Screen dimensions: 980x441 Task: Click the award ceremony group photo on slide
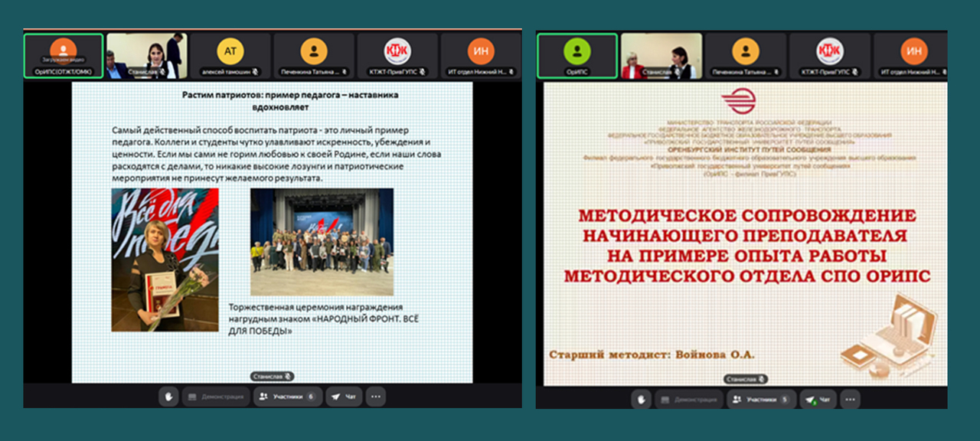pos(322,242)
